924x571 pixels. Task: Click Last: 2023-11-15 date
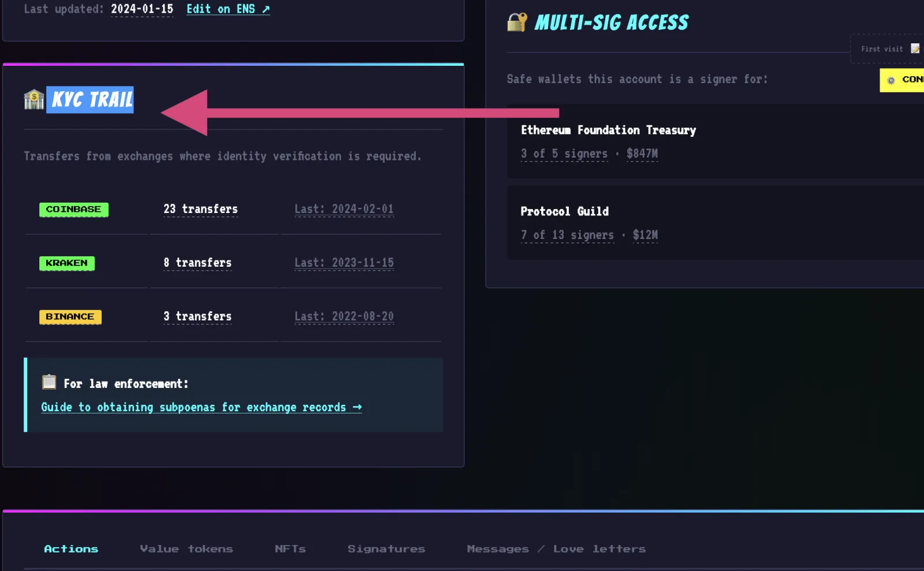click(344, 263)
